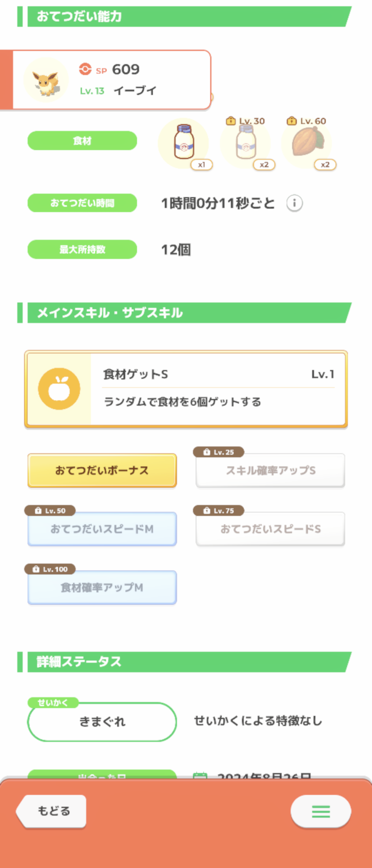Tap the 食材 green label
The height and width of the screenshot is (868, 372).
[x=82, y=141]
